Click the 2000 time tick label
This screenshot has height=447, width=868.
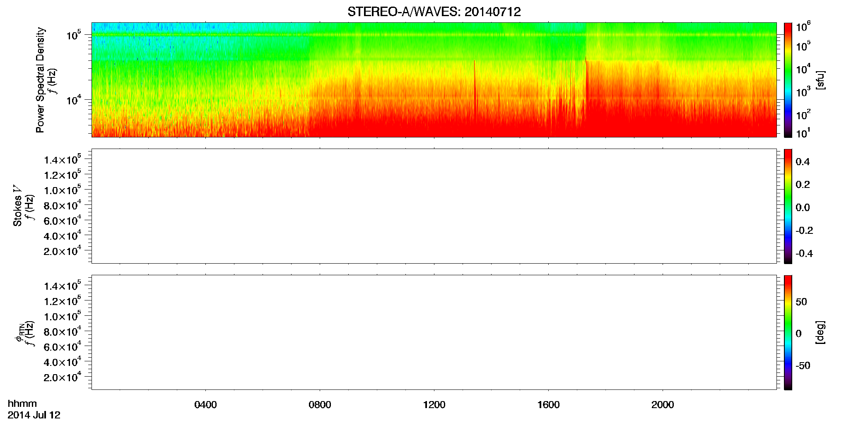pyautogui.click(x=663, y=405)
